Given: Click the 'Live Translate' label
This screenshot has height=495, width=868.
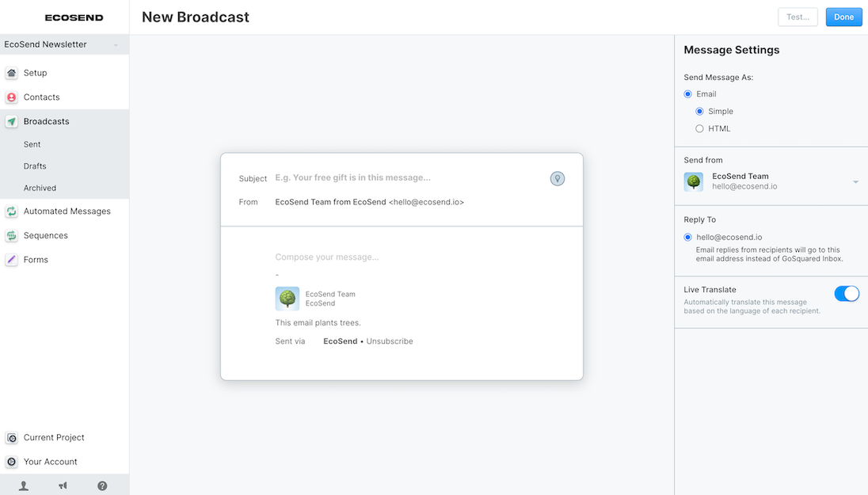Looking at the screenshot, I should [x=710, y=290].
